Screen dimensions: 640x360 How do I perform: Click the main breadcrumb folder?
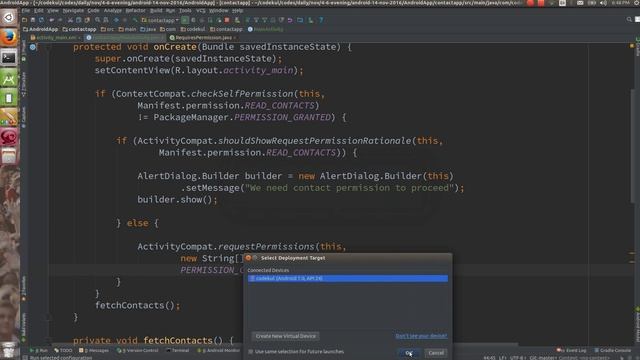[127, 29]
